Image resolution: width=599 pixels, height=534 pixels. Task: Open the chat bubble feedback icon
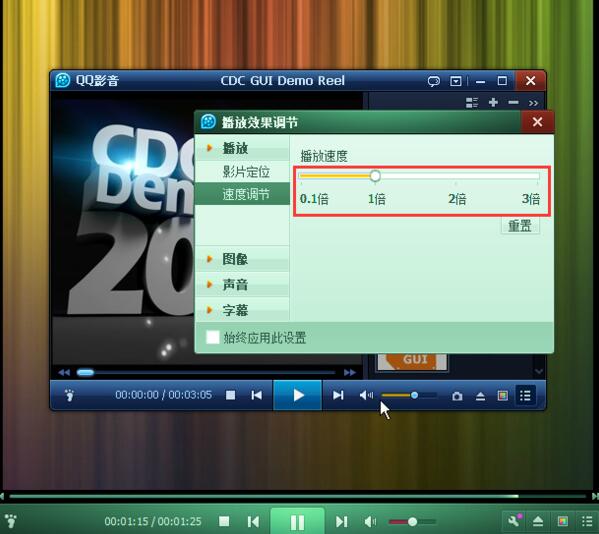(434, 81)
